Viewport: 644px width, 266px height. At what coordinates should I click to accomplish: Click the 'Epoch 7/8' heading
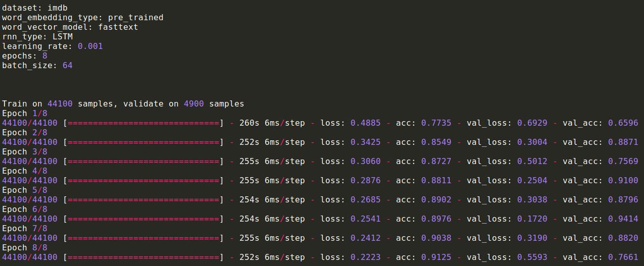25,228
